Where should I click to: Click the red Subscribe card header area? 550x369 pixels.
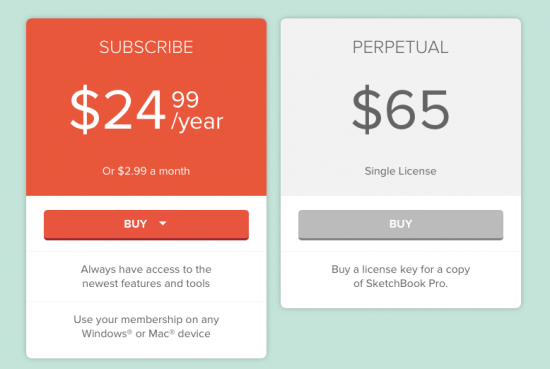click(146, 107)
